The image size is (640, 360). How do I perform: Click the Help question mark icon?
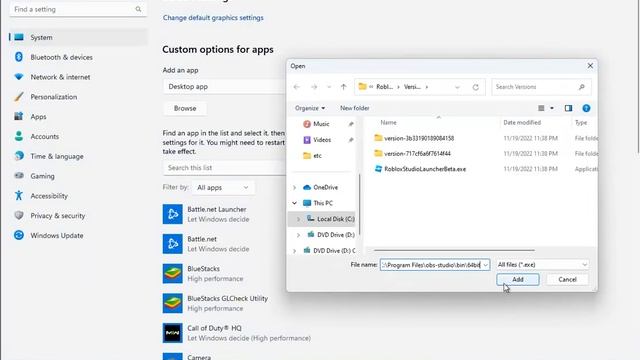[586, 108]
